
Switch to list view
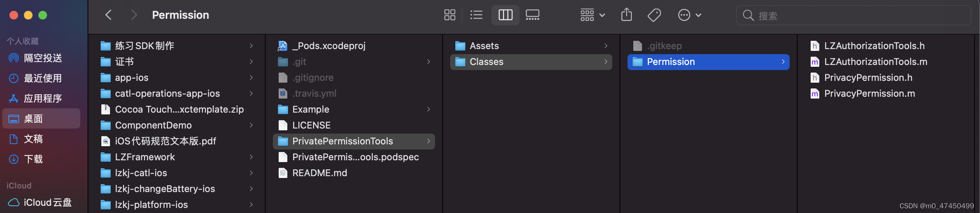[476, 15]
